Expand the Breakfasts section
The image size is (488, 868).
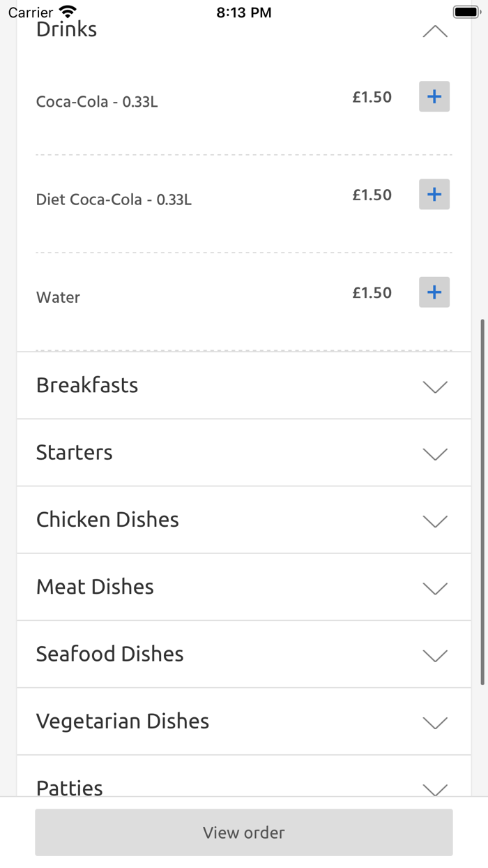434,387
